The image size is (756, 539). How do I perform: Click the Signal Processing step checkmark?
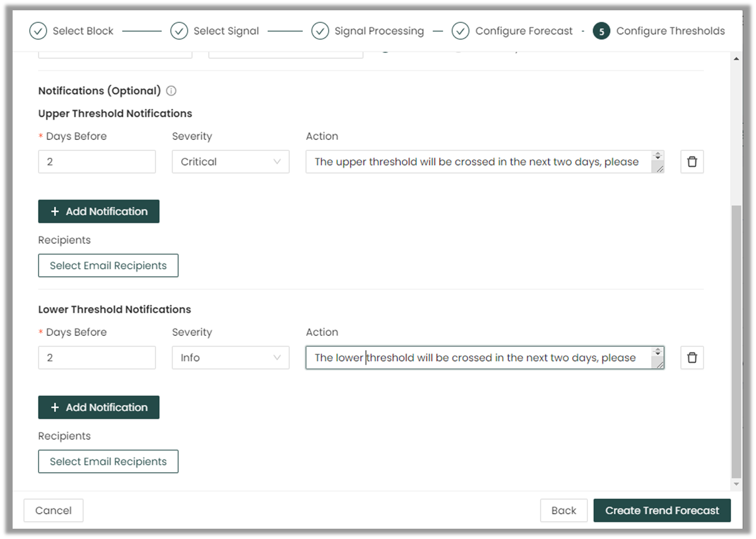click(320, 31)
